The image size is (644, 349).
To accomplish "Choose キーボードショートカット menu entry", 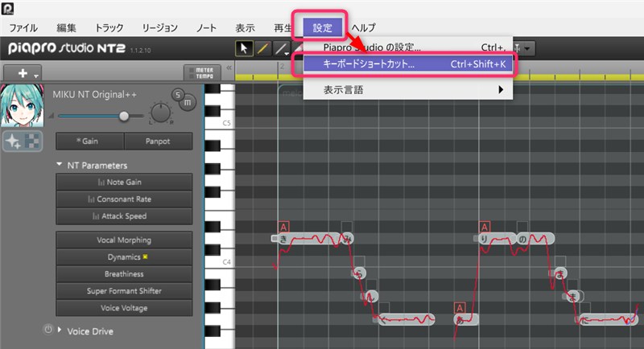I will [x=408, y=64].
